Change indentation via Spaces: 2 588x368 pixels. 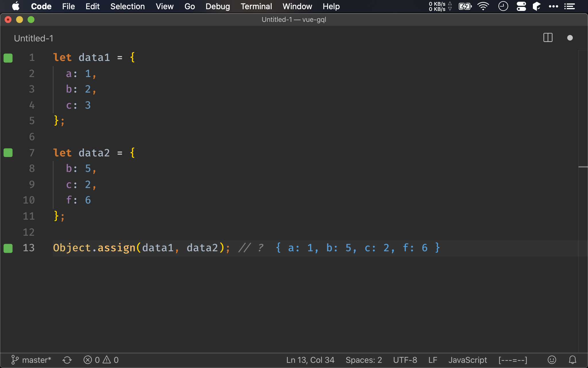point(364,360)
